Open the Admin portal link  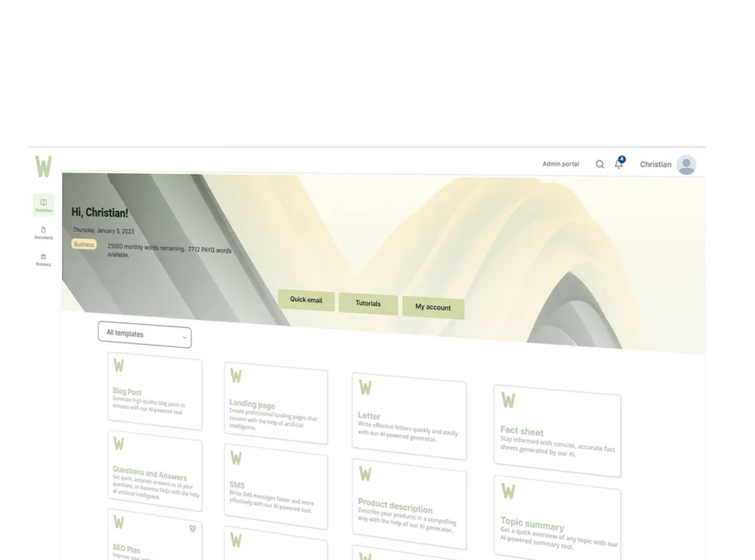coord(560,164)
